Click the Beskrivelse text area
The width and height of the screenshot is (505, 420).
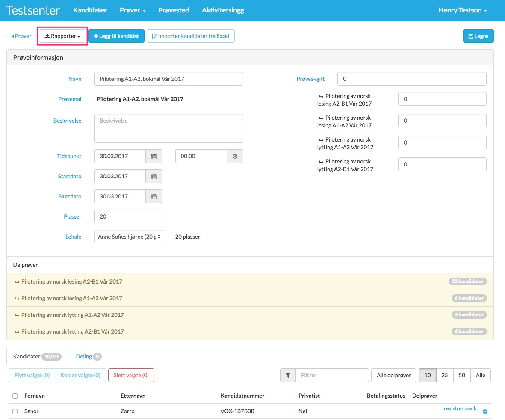[168, 128]
